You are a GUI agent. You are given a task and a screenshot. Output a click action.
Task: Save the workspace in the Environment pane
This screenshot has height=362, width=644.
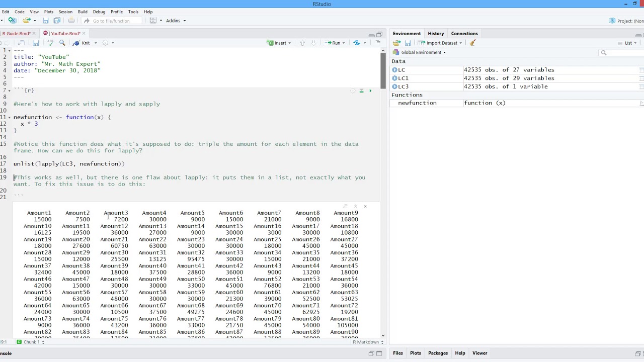pyautogui.click(x=408, y=43)
